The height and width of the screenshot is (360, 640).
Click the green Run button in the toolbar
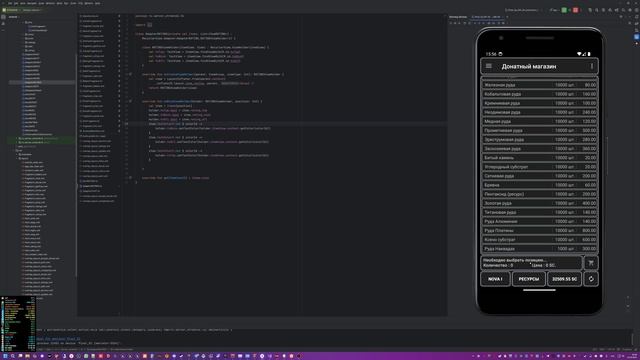564,10
